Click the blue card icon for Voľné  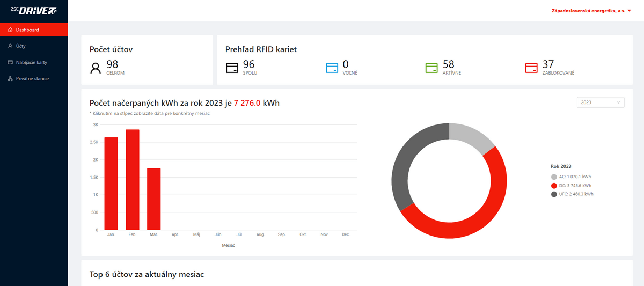(332, 68)
